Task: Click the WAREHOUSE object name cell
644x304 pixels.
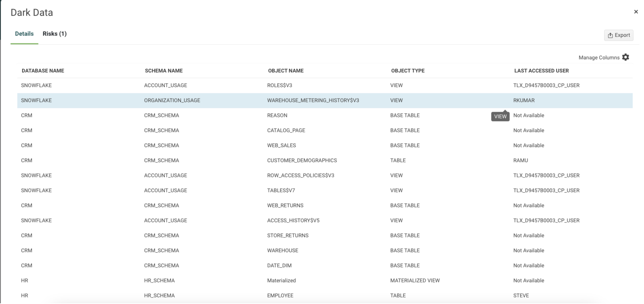Action: pyautogui.click(x=282, y=251)
